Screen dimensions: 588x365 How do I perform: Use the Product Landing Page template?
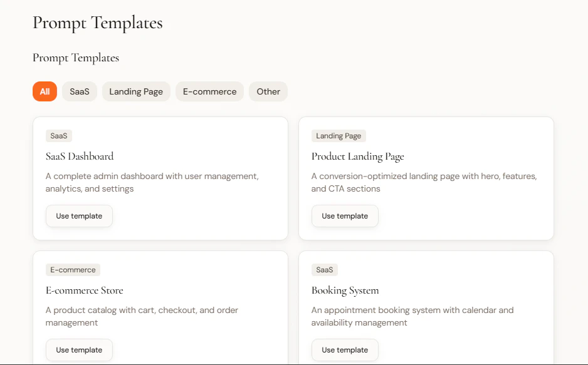click(x=345, y=215)
